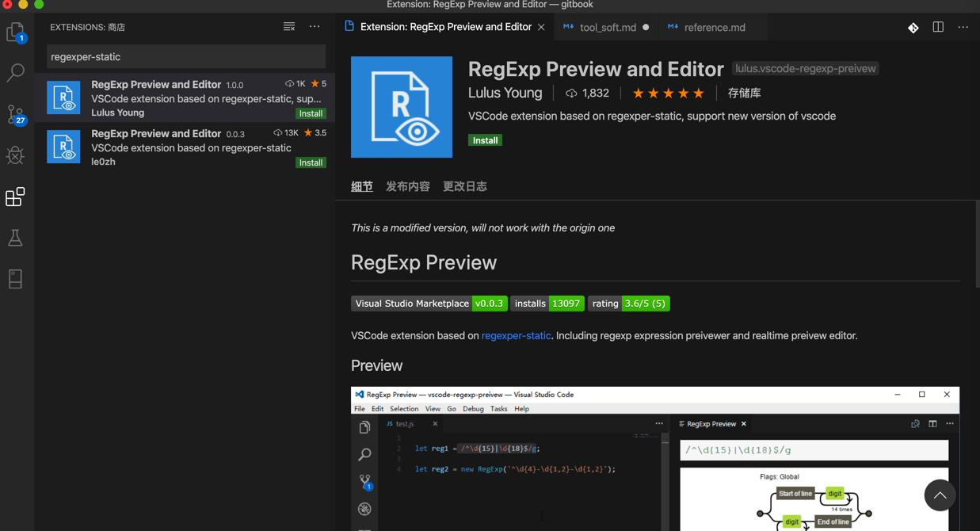The width and height of the screenshot is (980, 531).
Task: Click the installs 13097 badge
Action: [547, 304]
